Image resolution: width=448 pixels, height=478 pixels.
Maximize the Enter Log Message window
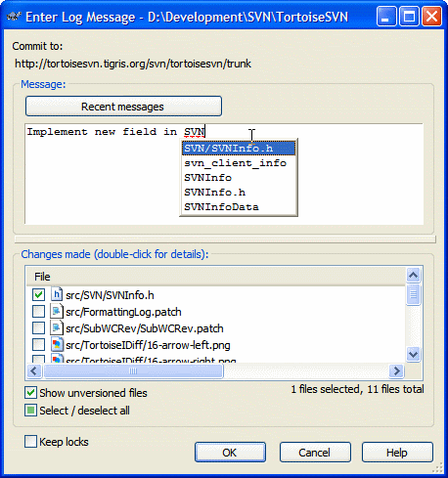(409, 17)
